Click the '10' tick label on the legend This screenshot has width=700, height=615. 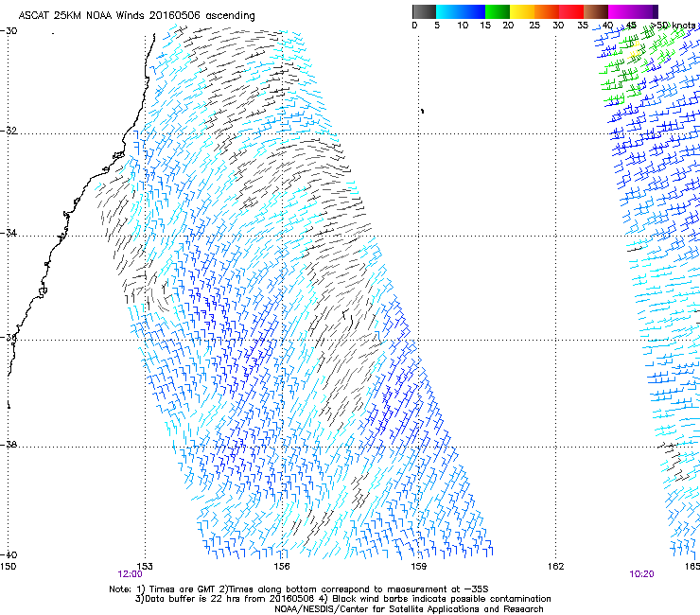[x=463, y=26]
